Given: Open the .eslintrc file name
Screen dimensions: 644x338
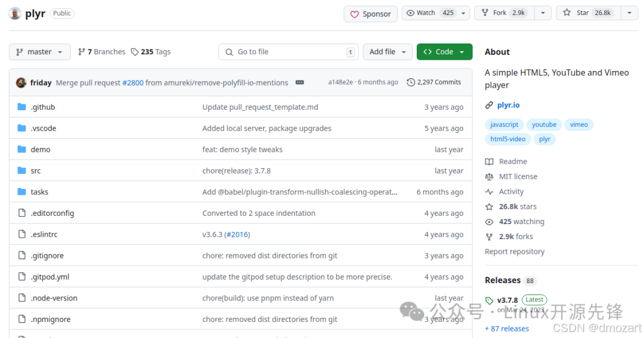Looking at the screenshot, I should 44,234.
